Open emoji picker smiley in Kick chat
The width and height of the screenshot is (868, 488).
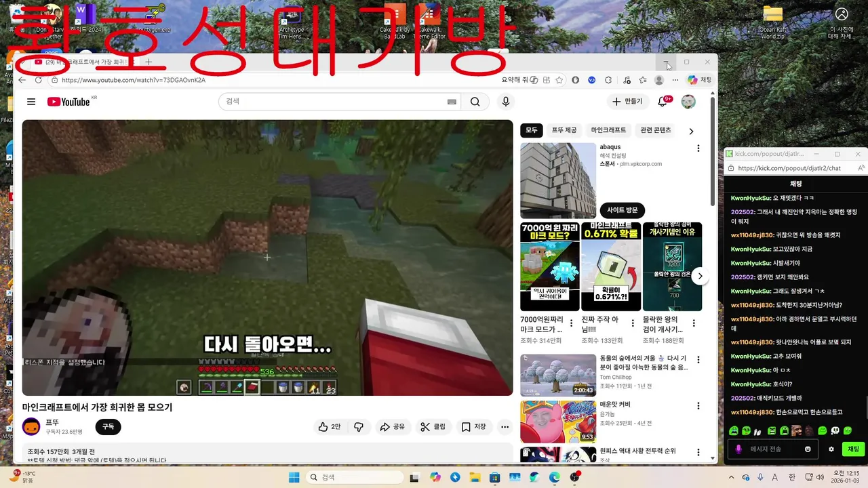coord(808,449)
